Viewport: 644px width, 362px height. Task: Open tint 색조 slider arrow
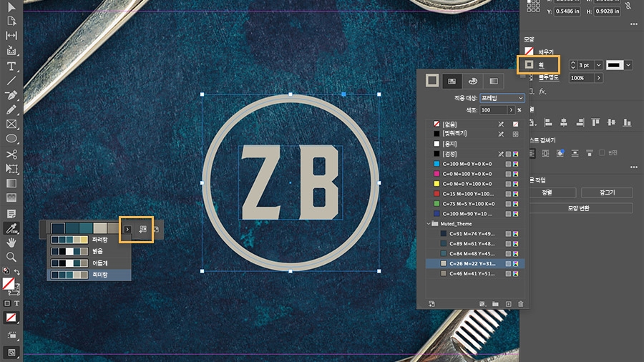point(511,110)
